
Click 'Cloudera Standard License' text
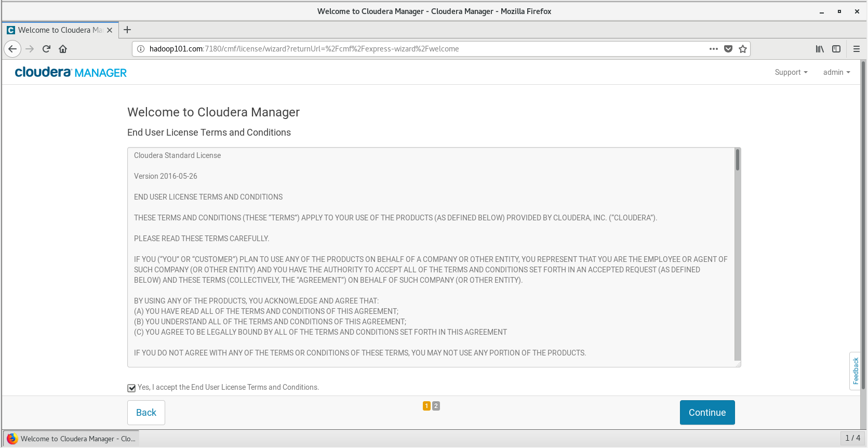click(x=177, y=155)
